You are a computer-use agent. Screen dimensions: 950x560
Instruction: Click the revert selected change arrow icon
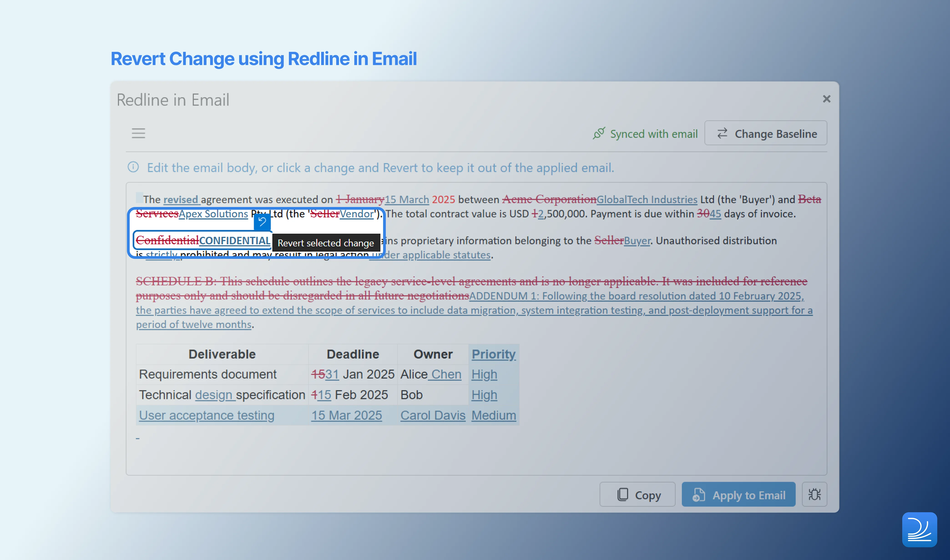tap(262, 222)
